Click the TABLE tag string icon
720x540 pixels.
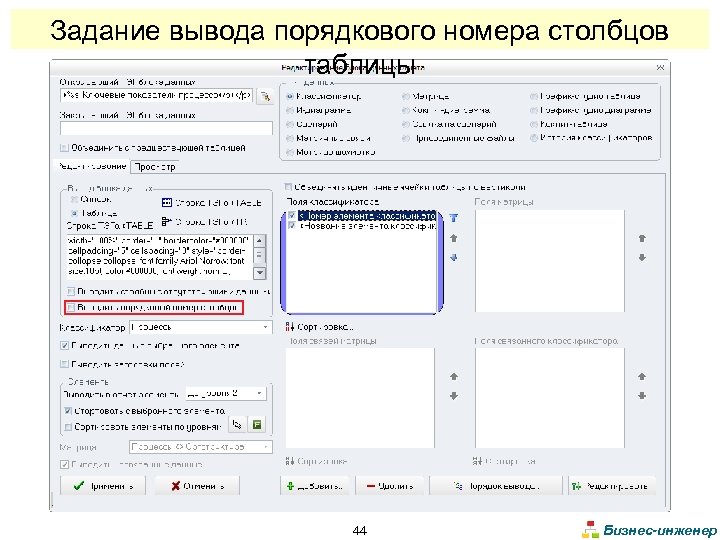(167, 202)
